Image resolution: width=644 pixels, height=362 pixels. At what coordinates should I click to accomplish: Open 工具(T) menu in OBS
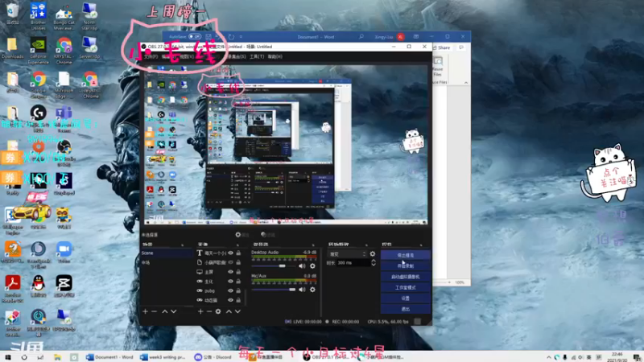(x=257, y=56)
